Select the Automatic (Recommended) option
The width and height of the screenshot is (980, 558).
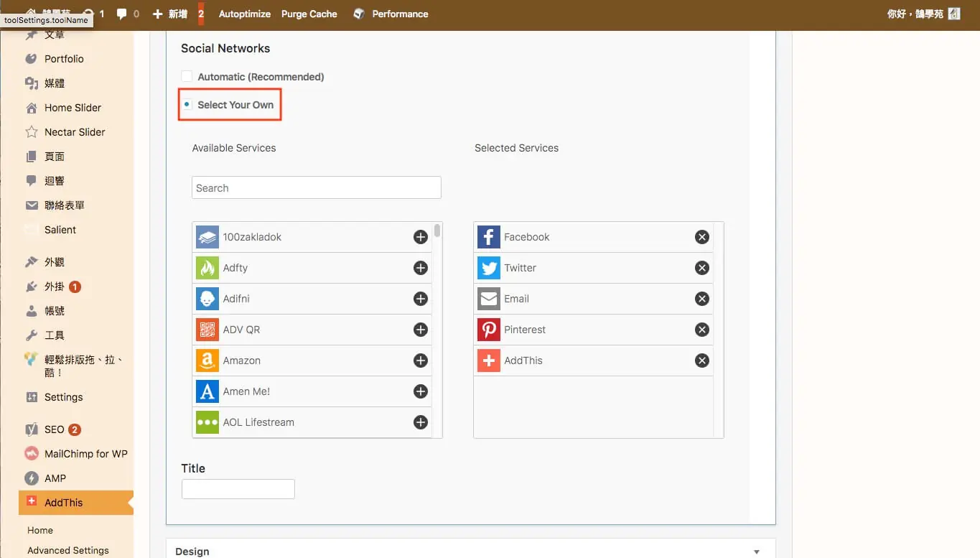coord(187,76)
